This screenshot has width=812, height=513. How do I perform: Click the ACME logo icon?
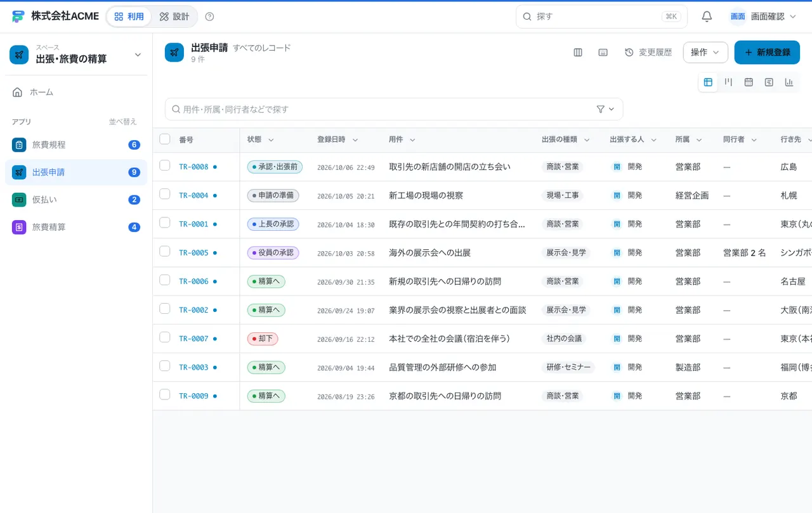(x=18, y=16)
